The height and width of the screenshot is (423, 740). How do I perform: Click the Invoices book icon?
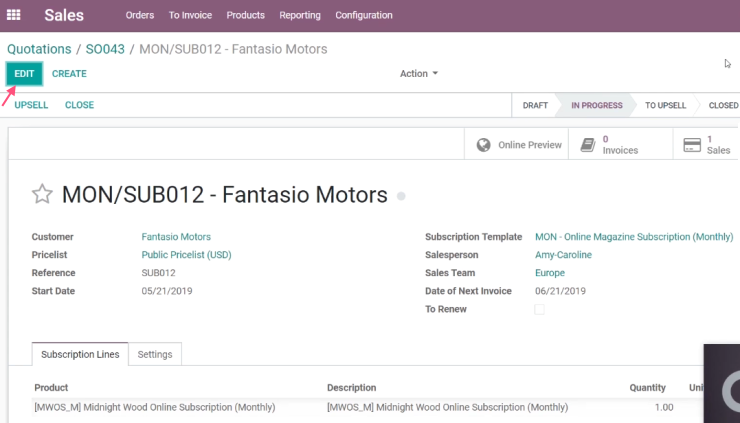[x=588, y=145]
